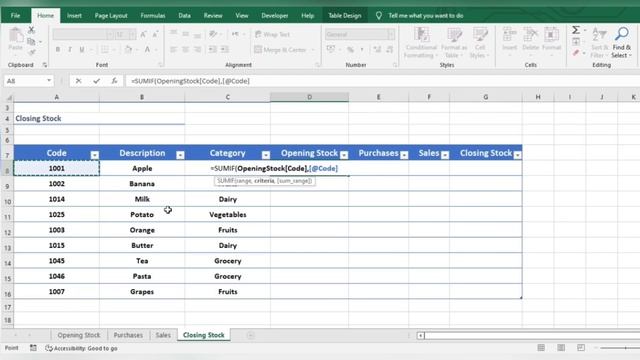
Task: Switch to the Page Layout tab
Action: click(x=111, y=16)
